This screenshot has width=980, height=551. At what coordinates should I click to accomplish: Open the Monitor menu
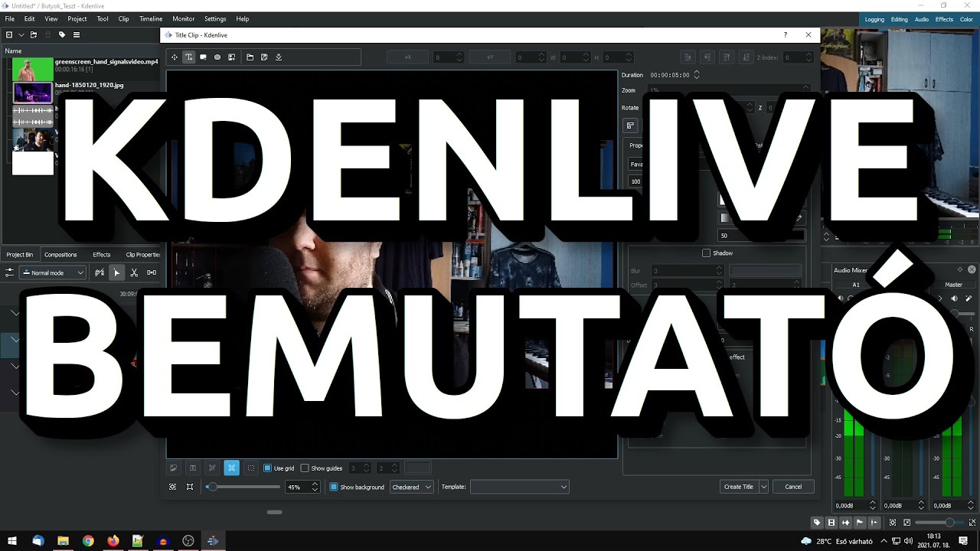click(183, 18)
